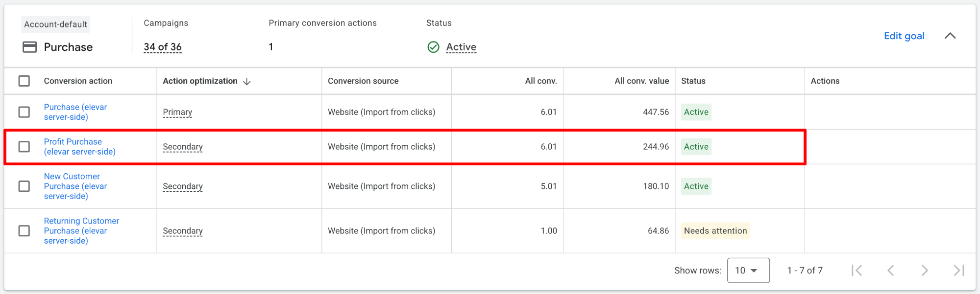Open the Show rows dropdown
The width and height of the screenshot is (980, 294).
pos(748,271)
